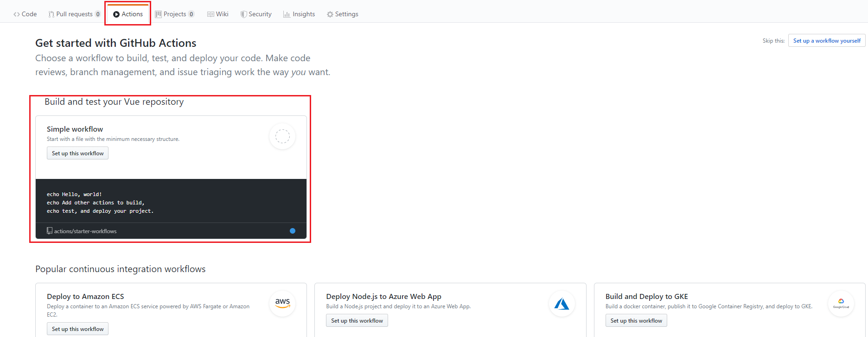The height and width of the screenshot is (337, 868).
Task: Click 'Build and test your Vue repository' heading
Action: point(114,102)
